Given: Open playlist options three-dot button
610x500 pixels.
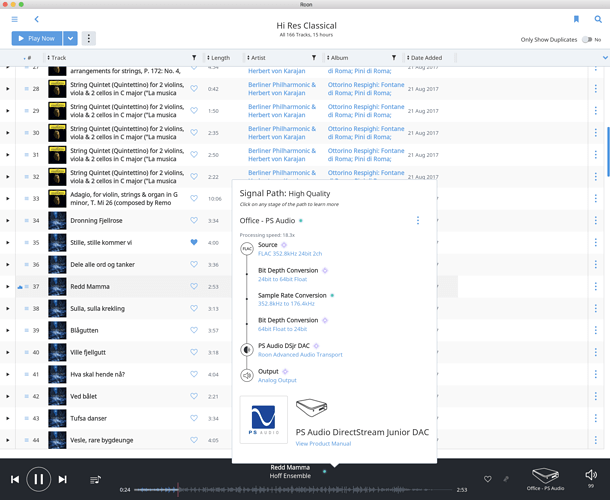Looking at the screenshot, I should point(89,39).
